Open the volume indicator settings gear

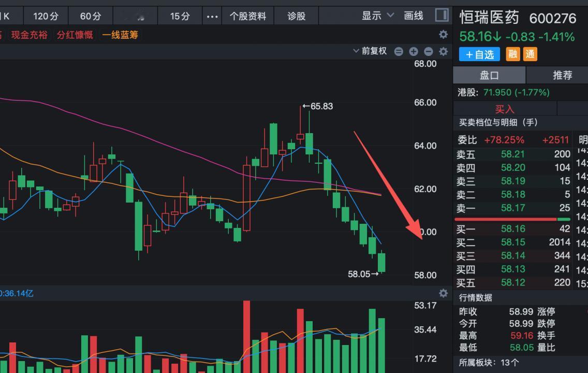(x=443, y=293)
